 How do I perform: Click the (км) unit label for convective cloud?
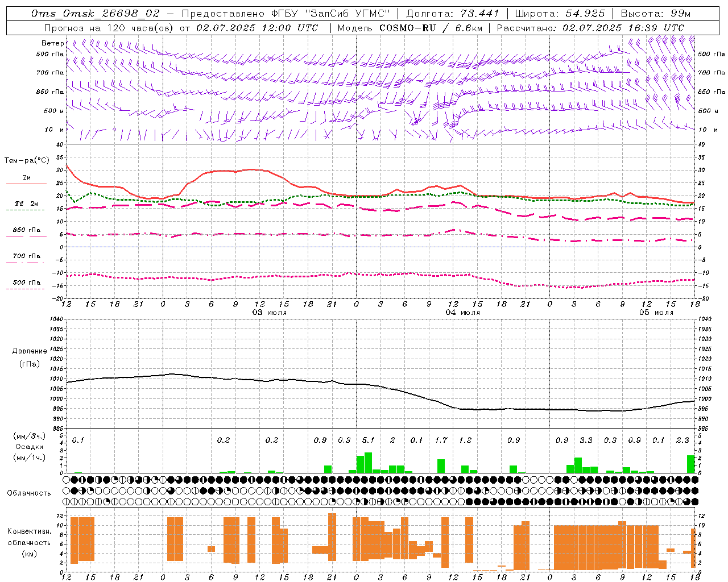click(x=29, y=554)
